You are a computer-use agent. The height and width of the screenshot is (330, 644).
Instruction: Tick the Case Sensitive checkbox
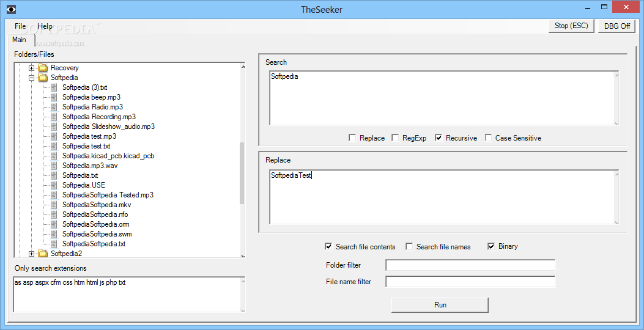click(488, 138)
